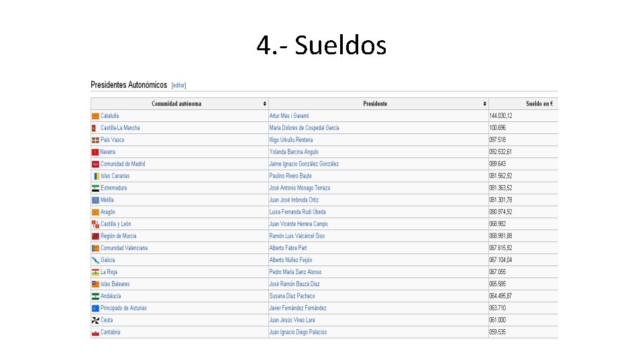Screen dimensions: 644x362
Task: Click the Comunidad de Madrid flag icon
Action: [95, 164]
